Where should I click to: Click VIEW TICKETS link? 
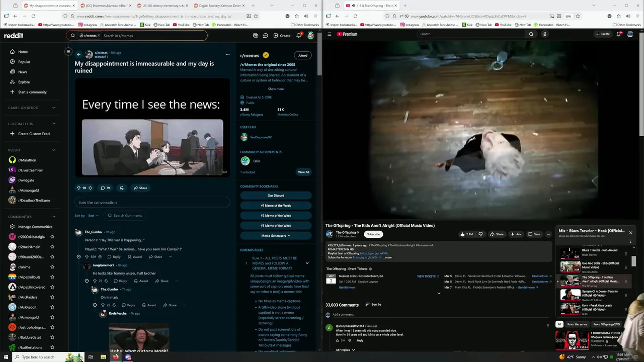(428, 276)
